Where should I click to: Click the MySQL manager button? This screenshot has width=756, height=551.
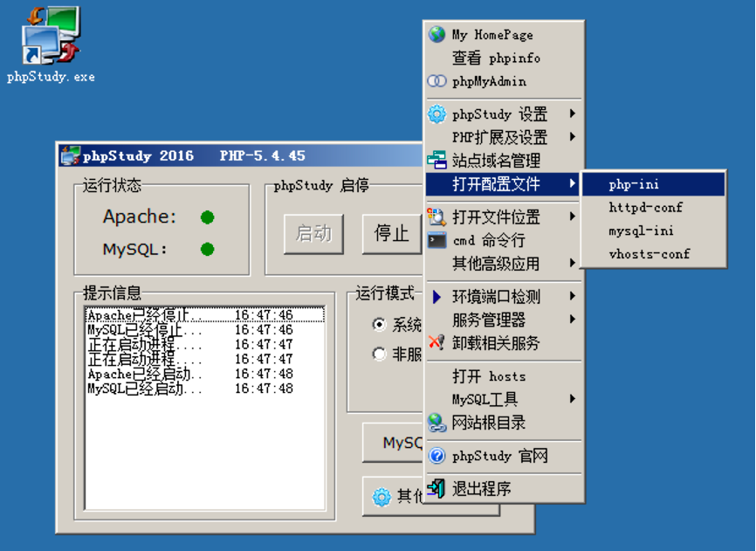[393, 442]
